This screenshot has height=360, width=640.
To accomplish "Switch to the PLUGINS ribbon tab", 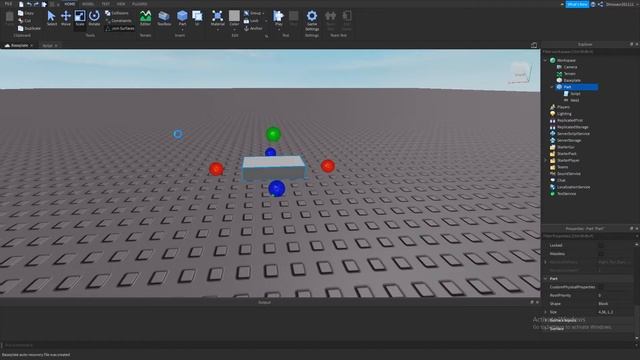I will (140, 4).
